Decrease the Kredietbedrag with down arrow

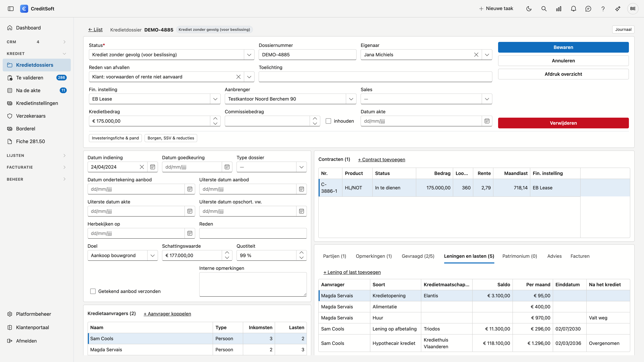[215, 124]
